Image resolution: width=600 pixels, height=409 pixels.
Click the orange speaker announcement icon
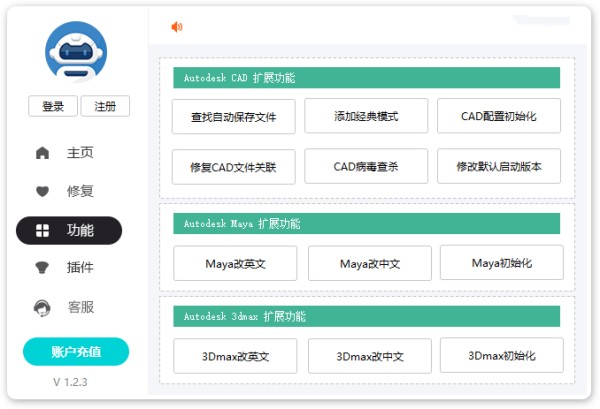coord(177,27)
